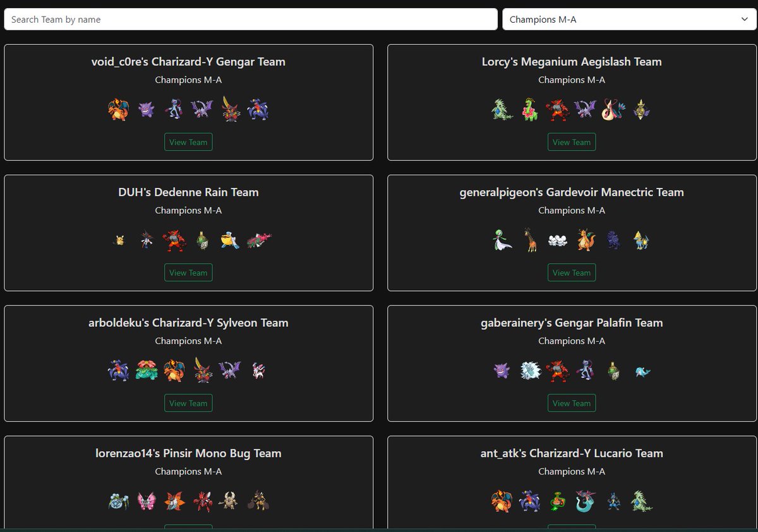The width and height of the screenshot is (758, 532).
Task: Select Garchomp sprite in void_c0re's team
Action: (x=258, y=109)
